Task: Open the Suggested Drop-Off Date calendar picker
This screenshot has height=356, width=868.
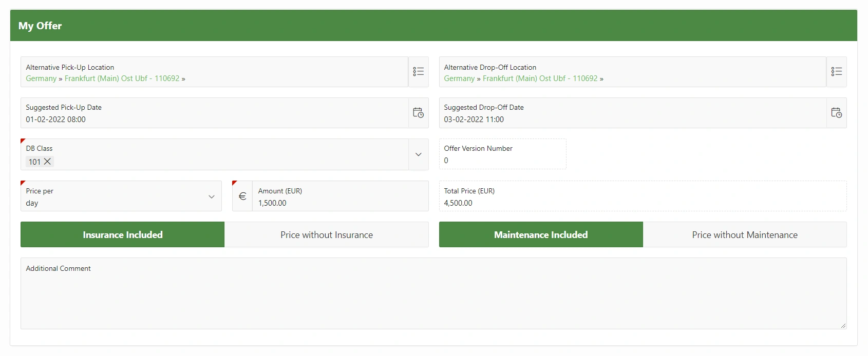Action: pos(836,113)
